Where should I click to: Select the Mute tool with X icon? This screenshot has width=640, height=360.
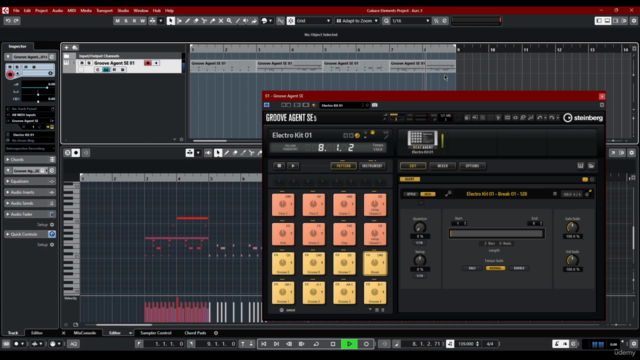pos(221,21)
